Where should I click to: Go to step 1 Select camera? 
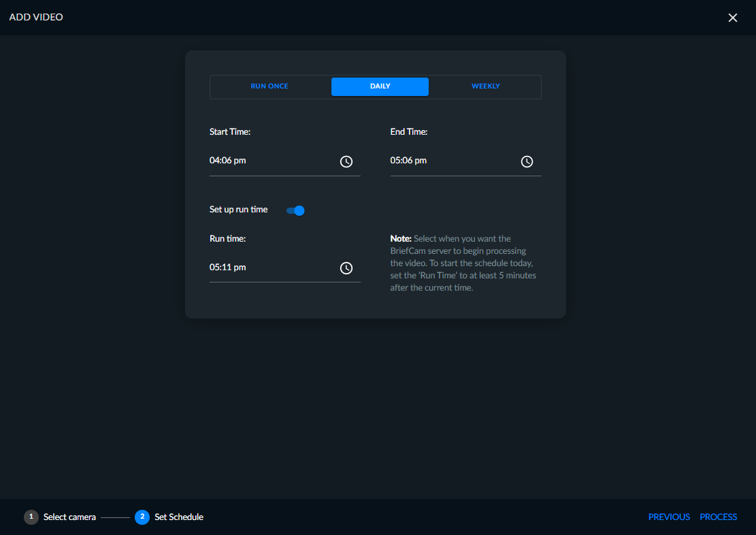coord(61,517)
